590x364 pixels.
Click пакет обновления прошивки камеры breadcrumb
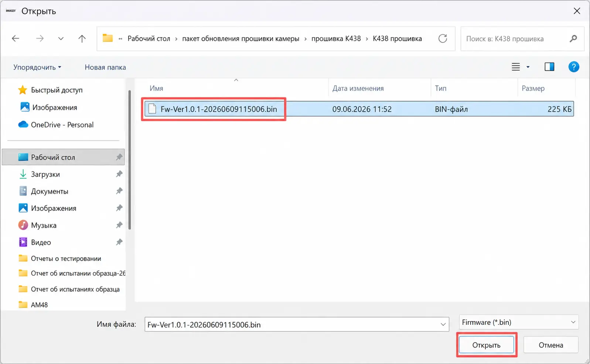click(x=241, y=38)
